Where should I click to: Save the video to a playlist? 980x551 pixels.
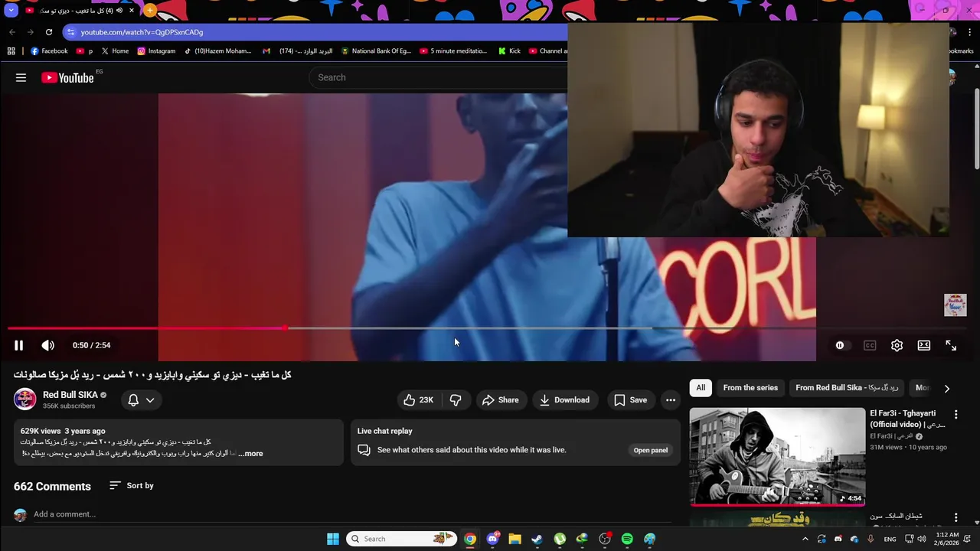tap(630, 399)
